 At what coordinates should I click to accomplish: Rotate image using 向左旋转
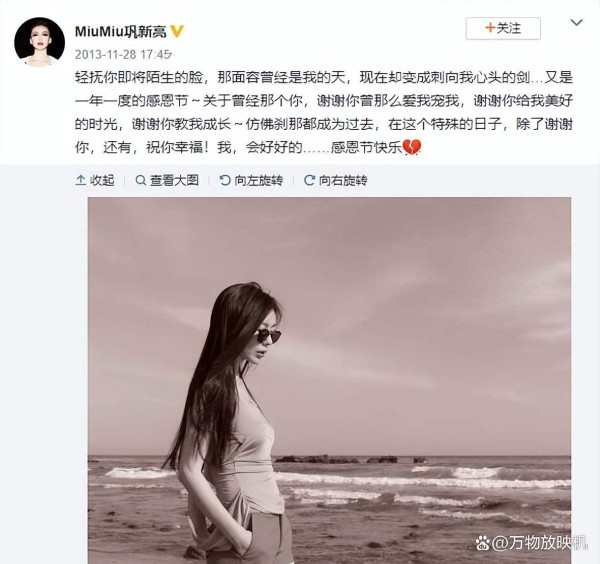pyautogui.click(x=251, y=180)
